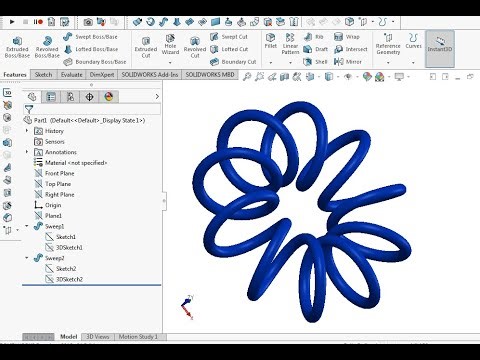
Task: Click the play macro button
Action: coord(12,22)
